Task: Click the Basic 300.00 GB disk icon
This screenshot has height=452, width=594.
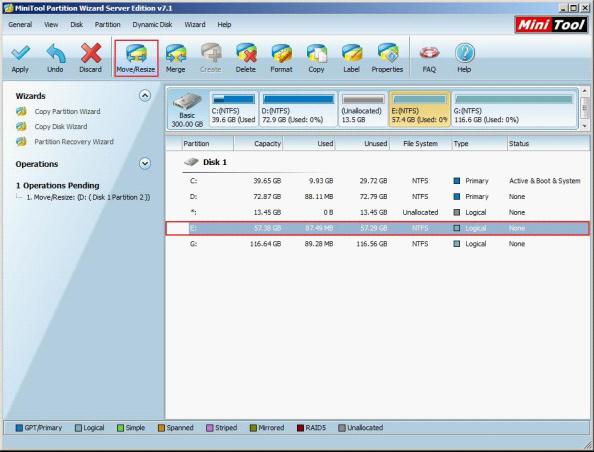Action: tap(187, 101)
